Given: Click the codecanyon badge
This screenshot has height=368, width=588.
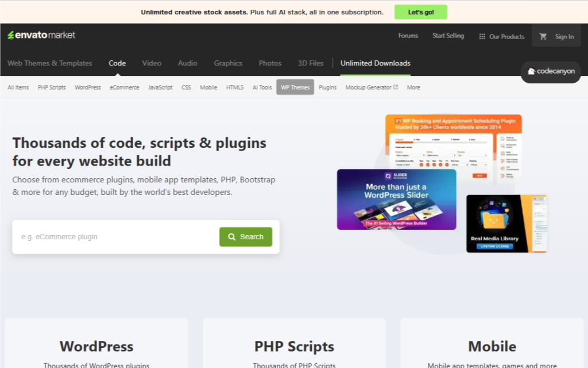Looking at the screenshot, I should pos(551,71).
